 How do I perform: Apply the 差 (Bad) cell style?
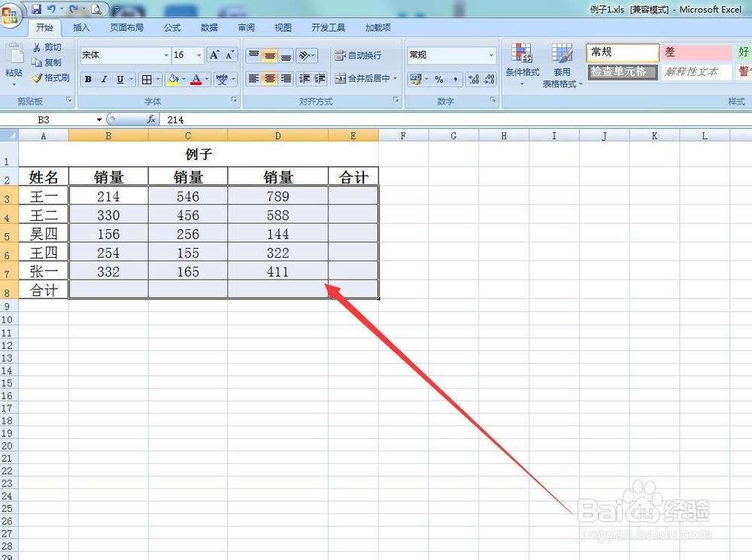(697, 53)
